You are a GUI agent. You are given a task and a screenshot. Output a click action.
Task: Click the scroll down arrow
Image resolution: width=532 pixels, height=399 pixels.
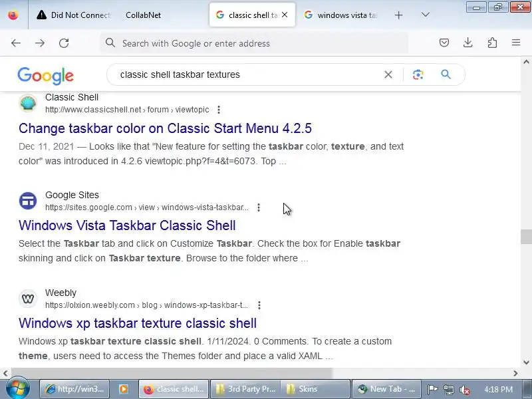coord(526,362)
